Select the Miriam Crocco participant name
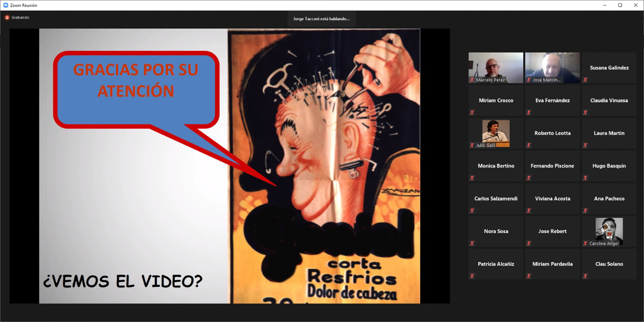 [496, 100]
